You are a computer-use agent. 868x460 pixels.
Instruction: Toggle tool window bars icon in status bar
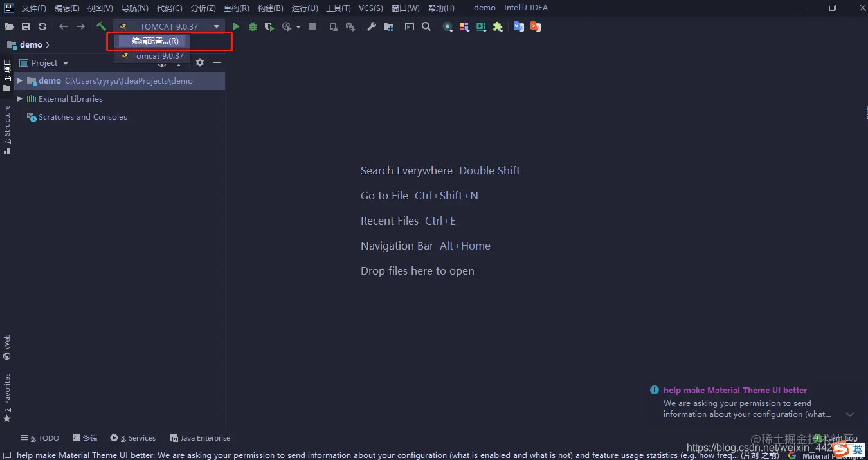[7, 455]
